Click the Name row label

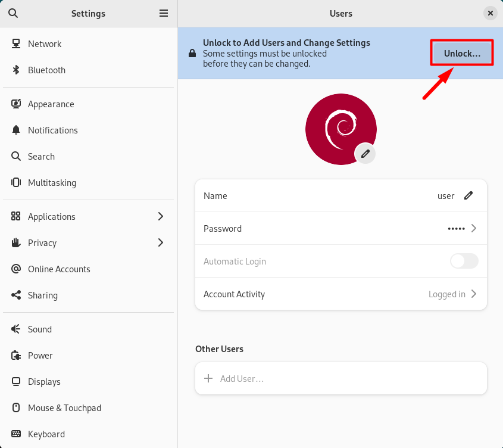[215, 196]
